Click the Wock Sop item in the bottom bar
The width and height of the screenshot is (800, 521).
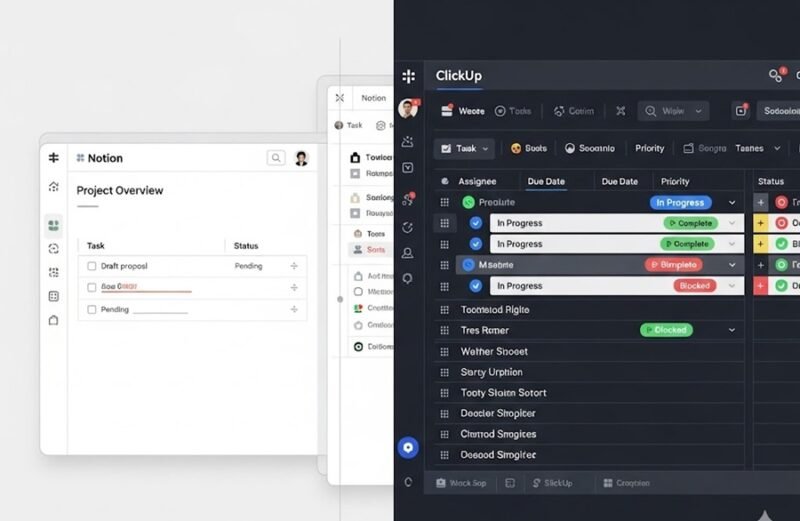pos(461,483)
